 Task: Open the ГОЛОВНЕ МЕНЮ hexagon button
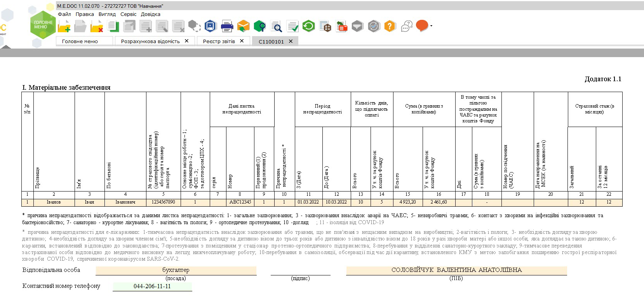[x=43, y=24]
